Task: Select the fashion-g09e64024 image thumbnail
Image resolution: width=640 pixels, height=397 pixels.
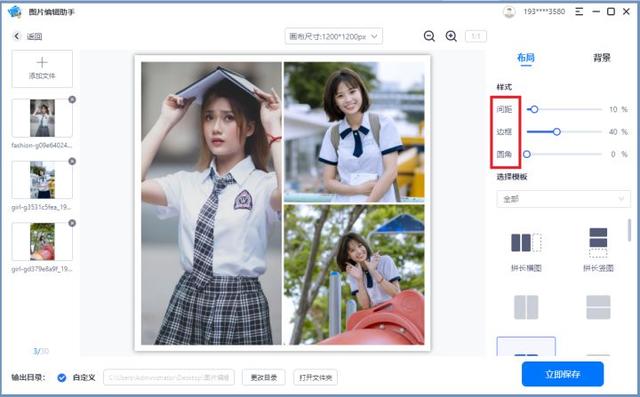Action: [42, 118]
